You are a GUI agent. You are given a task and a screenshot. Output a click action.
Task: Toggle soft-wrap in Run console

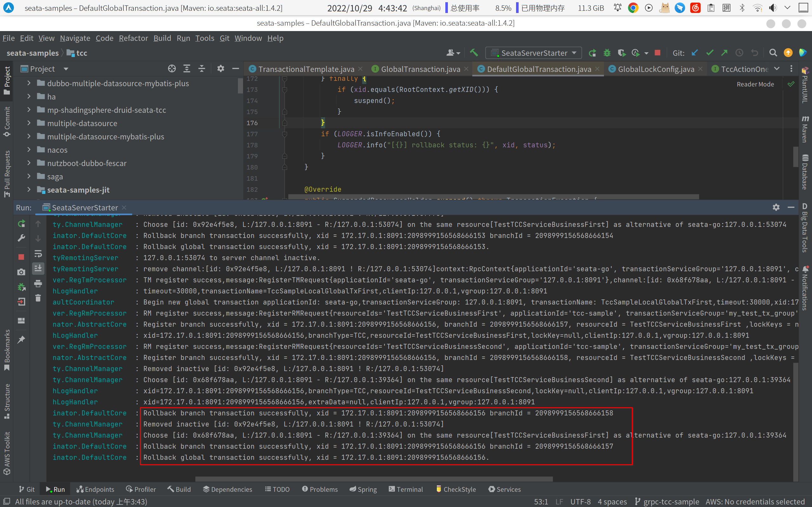click(38, 254)
